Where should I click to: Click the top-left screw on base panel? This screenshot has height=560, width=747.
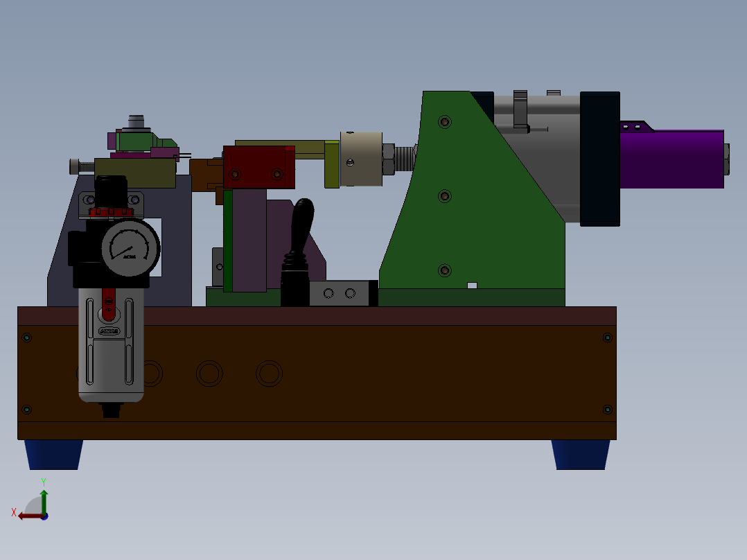click(26, 338)
